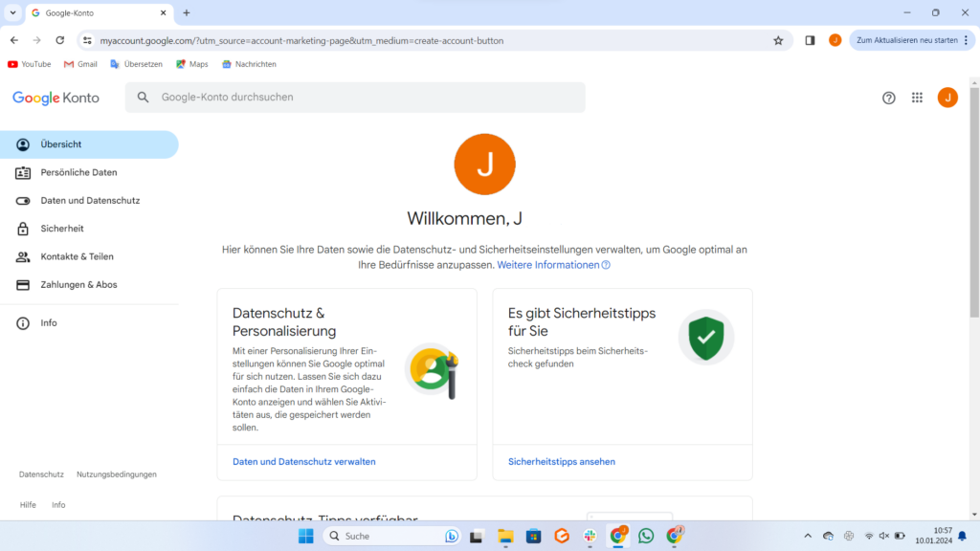Click the help question mark icon
This screenshot has width=980, height=551.
(x=889, y=98)
